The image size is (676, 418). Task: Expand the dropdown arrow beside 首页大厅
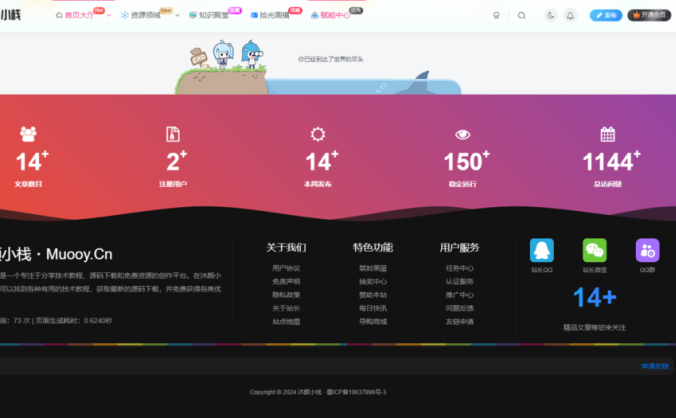[x=109, y=15]
